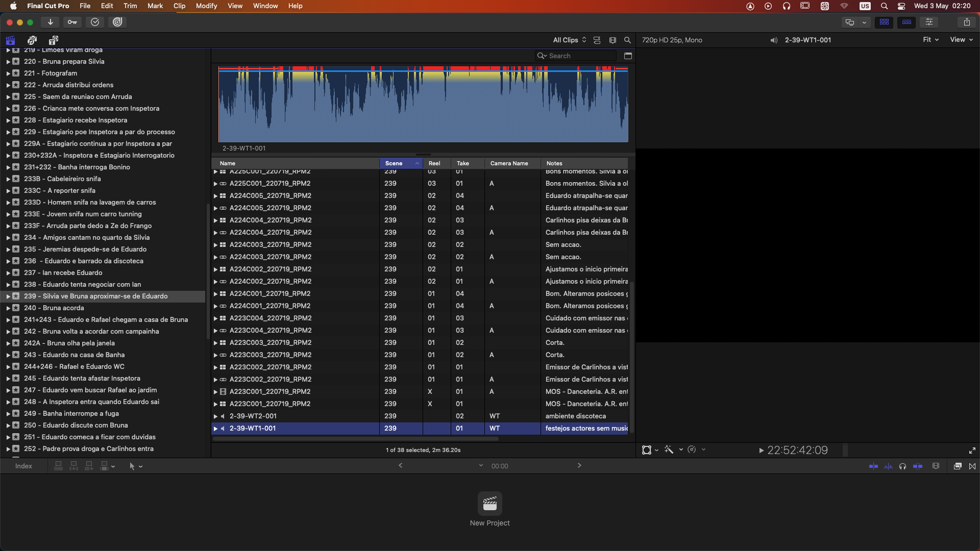
Task: Toggle audio skimming waveform button
Action: [888, 466]
